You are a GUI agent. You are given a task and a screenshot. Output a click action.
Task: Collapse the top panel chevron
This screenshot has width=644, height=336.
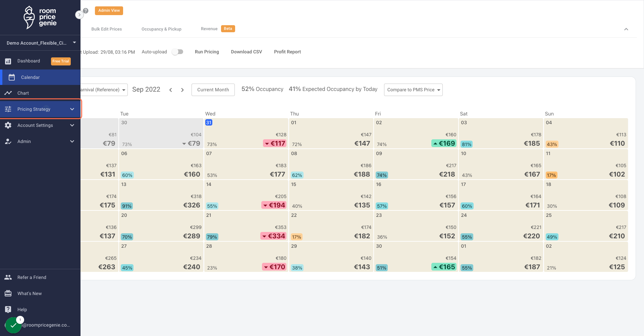pos(626,29)
